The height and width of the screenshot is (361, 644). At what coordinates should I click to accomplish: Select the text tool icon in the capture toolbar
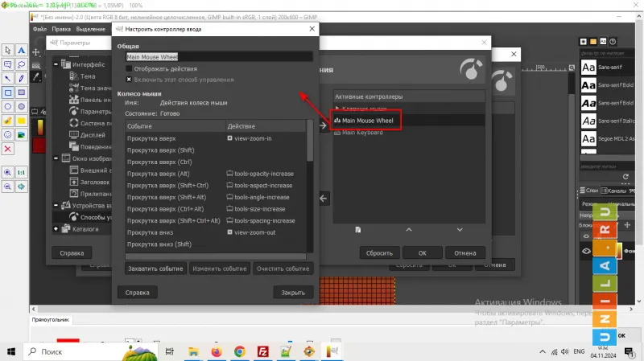click(22, 50)
